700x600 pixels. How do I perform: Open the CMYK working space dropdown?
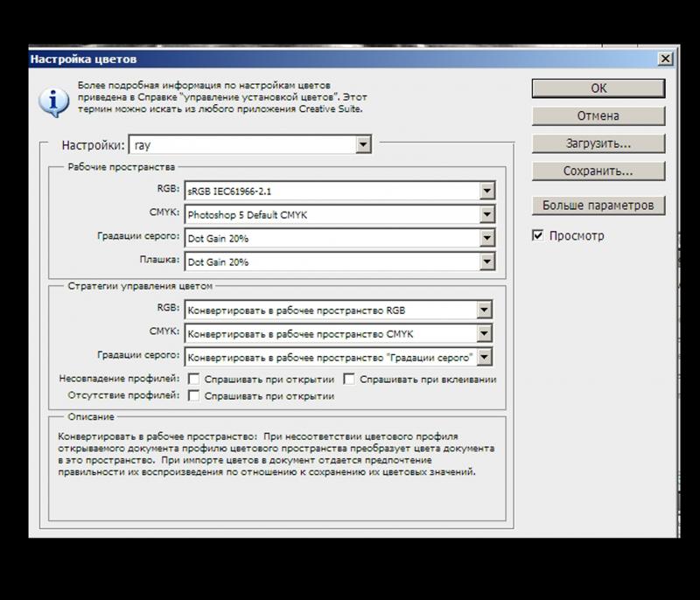coord(487,214)
